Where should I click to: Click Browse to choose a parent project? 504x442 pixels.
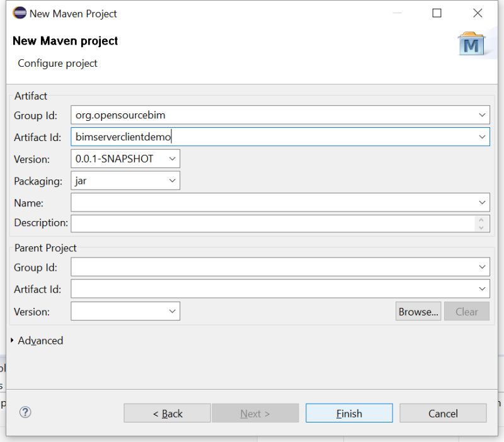point(418,311)
